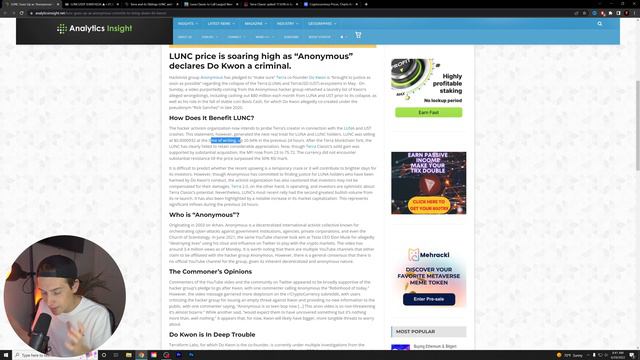Screen dimensions: 640x360
Task: Click the green Earn Fast button
Action: click(x=429, y=112)
